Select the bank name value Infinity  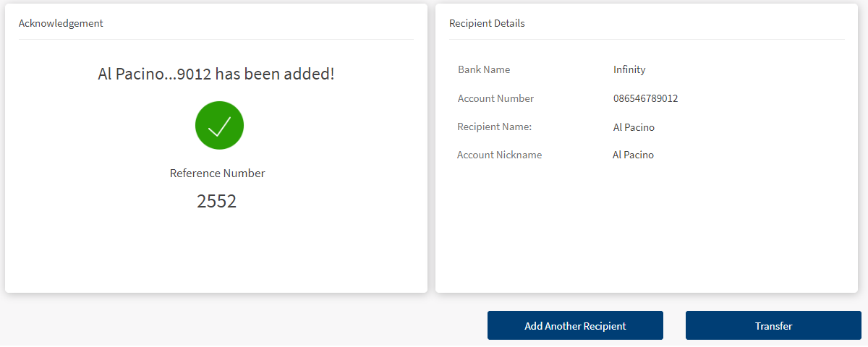coord(629,70)
